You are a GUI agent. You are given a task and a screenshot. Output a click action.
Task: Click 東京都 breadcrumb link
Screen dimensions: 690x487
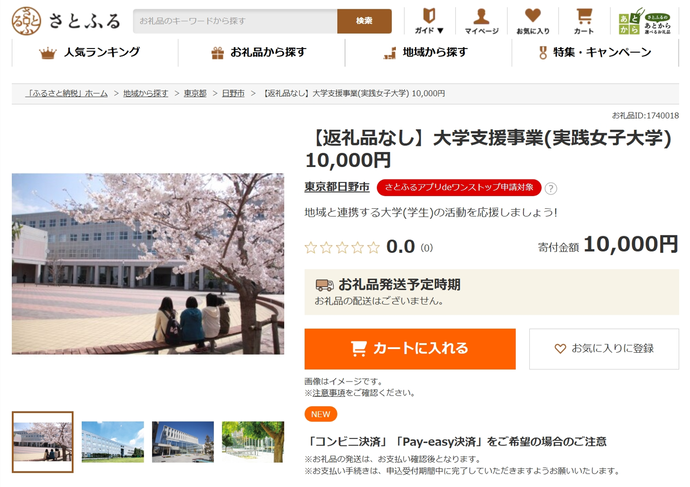click(195, 93)
